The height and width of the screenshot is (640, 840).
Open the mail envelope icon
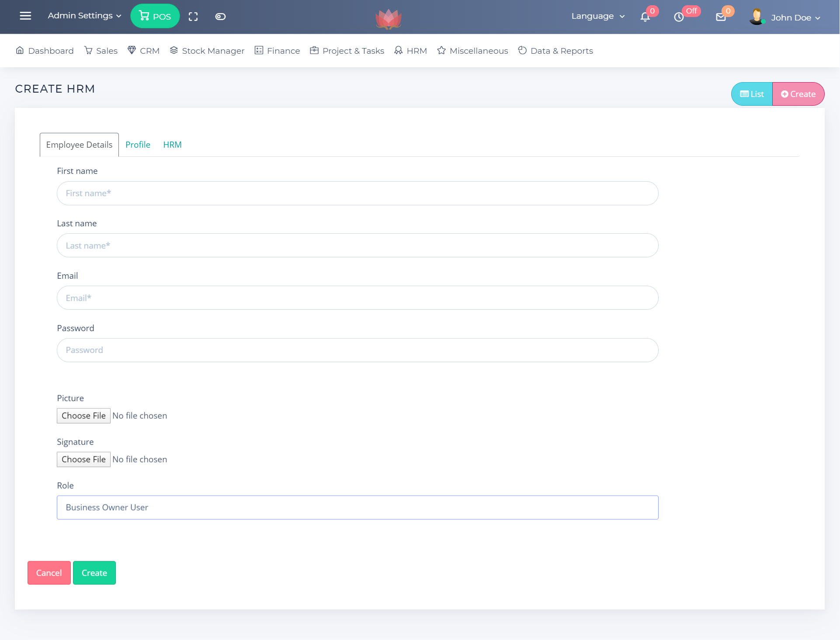721,17
